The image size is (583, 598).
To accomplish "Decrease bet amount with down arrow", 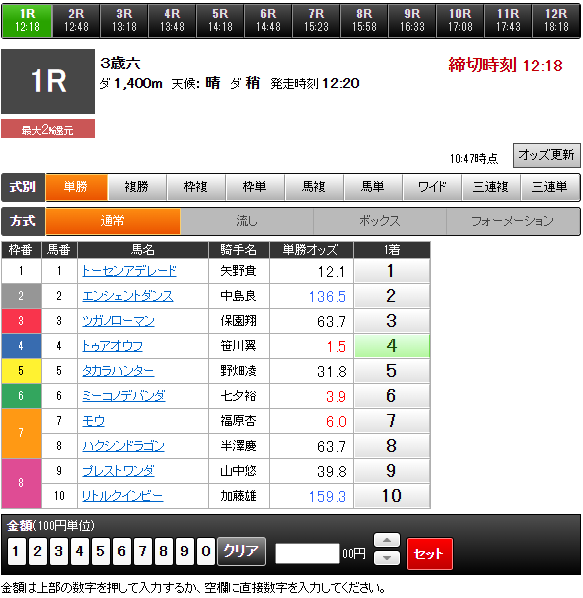I will pos(387,558).
